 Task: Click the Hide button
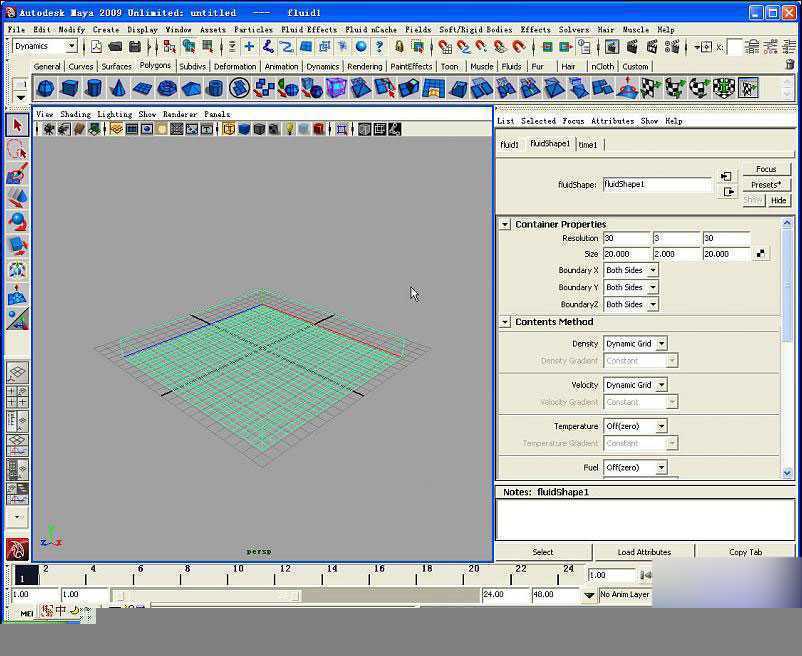[x=778, y=200]
